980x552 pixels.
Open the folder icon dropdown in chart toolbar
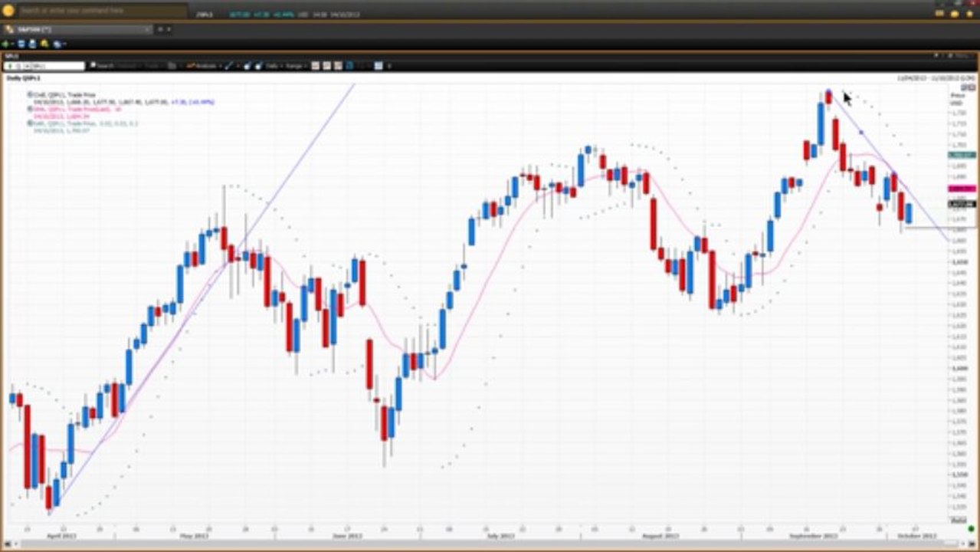pos(173,66)
